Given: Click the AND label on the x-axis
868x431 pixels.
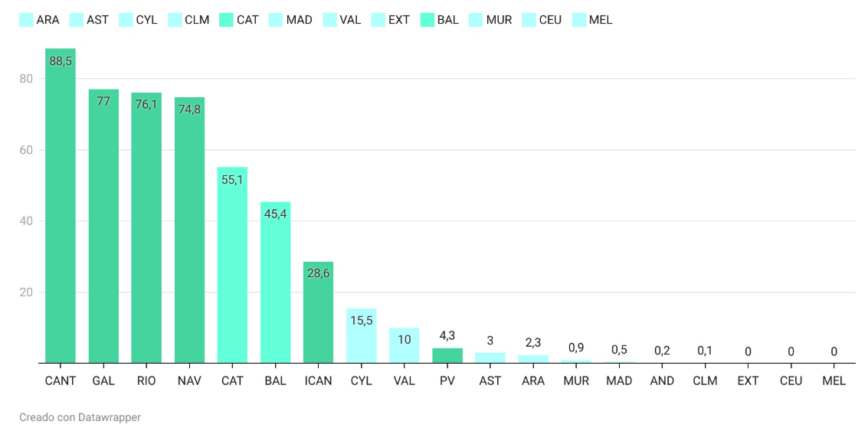Looking at the screenshot, I should tap(662, 380).
